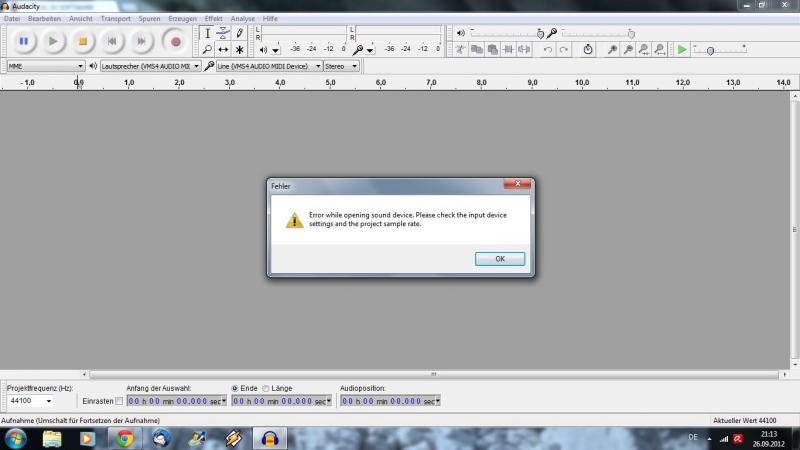The height and width of the screenshot is (450, 800).
Task: Click the Sync-Lock tracks clock icon
Action: [x=588, y=49]
